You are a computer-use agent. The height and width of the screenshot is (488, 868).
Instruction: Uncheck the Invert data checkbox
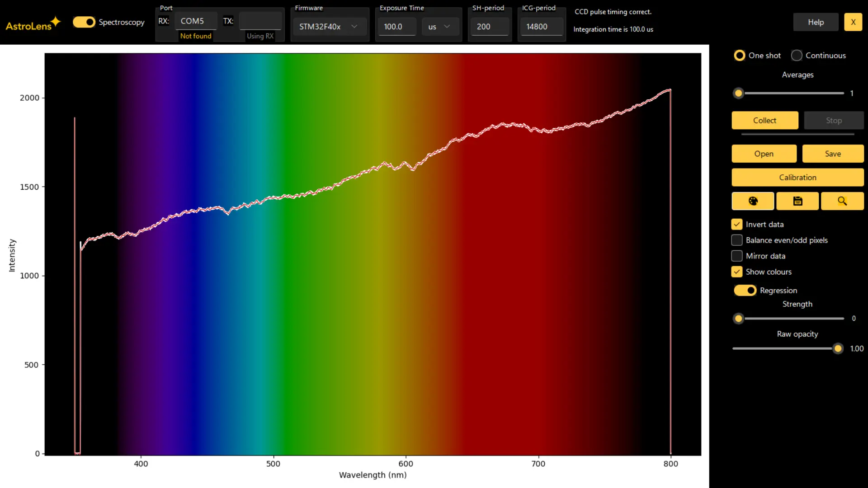[x=737, y=225]
